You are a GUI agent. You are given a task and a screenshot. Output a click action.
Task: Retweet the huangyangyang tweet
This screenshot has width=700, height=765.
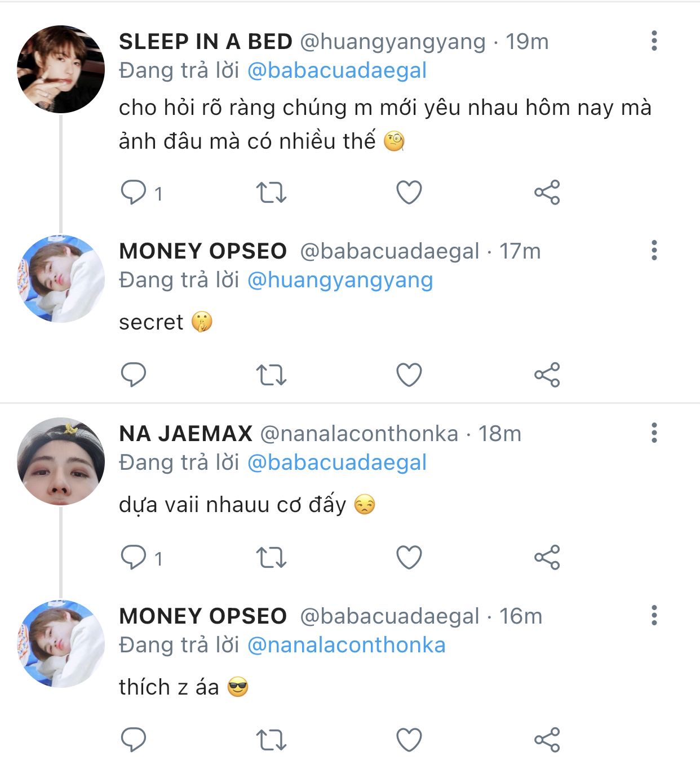[x=272, y=193]
